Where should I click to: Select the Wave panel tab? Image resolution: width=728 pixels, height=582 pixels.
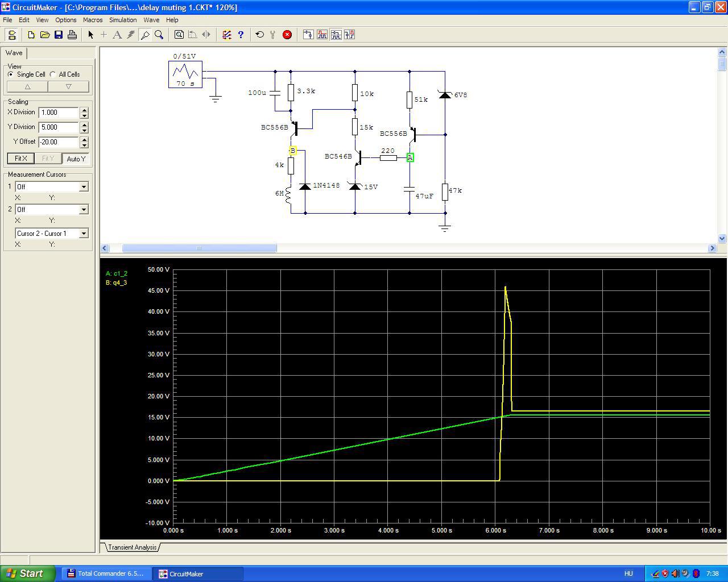[14, 53]
